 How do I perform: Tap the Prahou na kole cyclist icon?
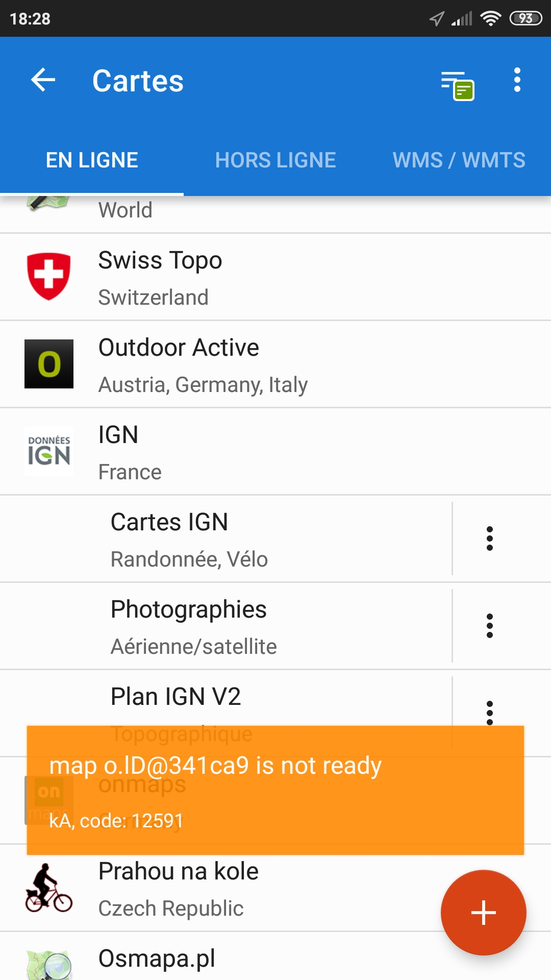click(x=49, y=888)
